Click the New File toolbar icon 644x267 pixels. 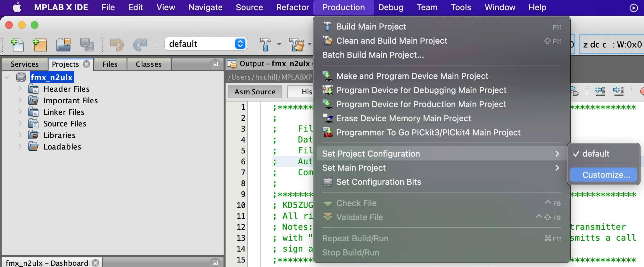point(17,44)
